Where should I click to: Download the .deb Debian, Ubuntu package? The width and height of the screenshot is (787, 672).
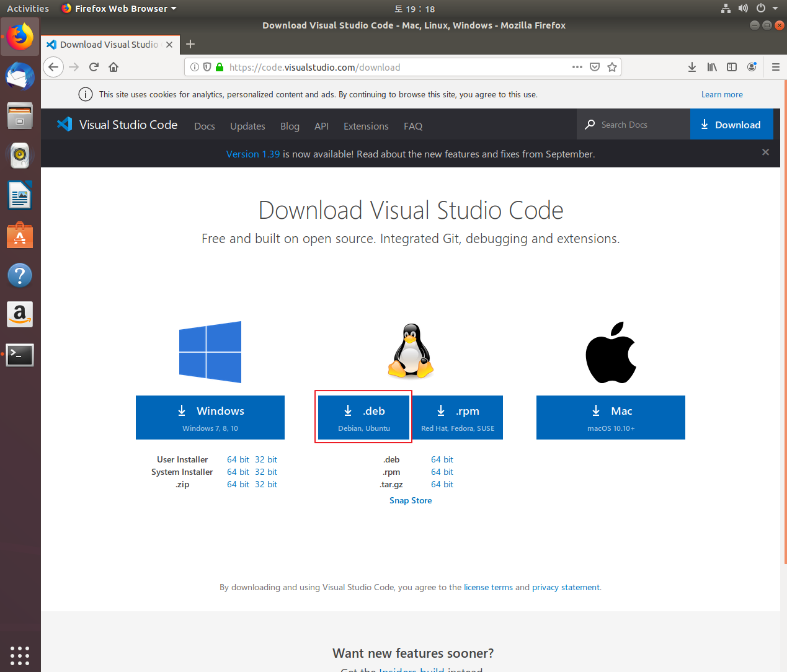[364, 417]
